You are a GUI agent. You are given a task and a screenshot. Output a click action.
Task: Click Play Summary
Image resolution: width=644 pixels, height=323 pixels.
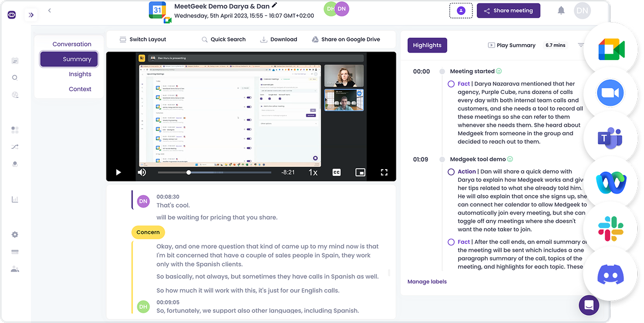tap(512, 45)
